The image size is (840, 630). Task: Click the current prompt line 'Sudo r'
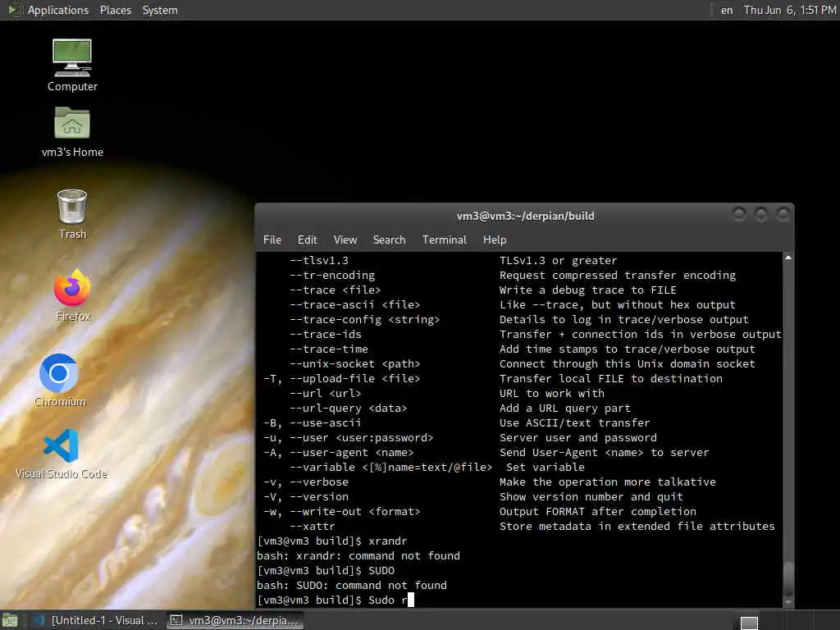[x=336, y=600]
